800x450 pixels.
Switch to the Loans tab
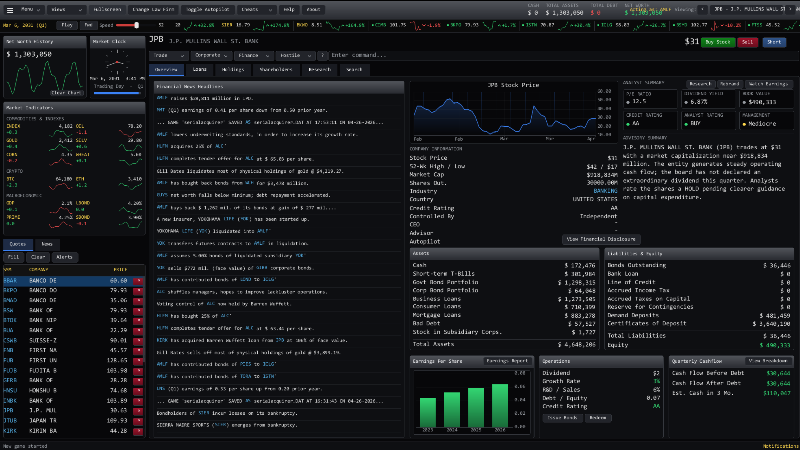[x=199, y=70]
